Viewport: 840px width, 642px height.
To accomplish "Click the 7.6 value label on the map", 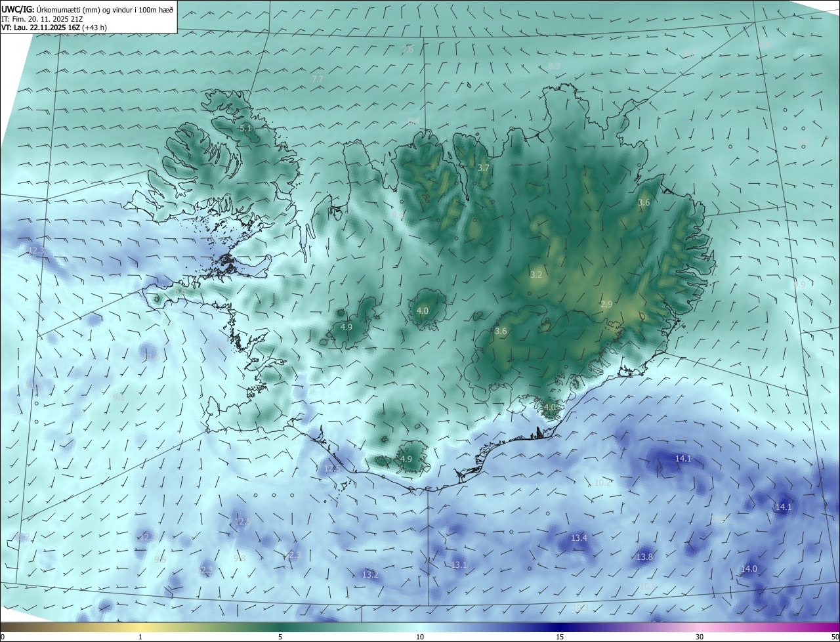I will pyautogui.click(x=408, y=49).
